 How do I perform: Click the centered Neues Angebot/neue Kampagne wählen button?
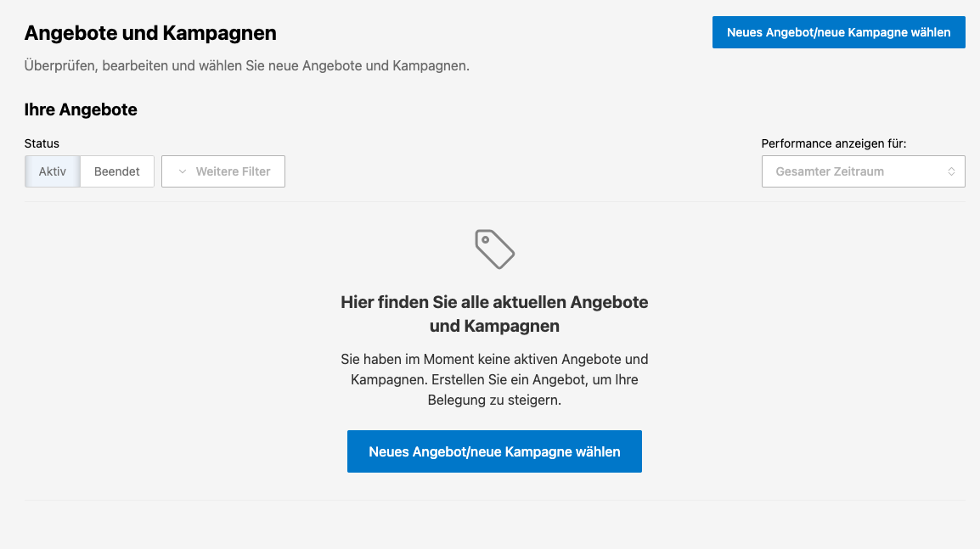click(x=494, y=451)
